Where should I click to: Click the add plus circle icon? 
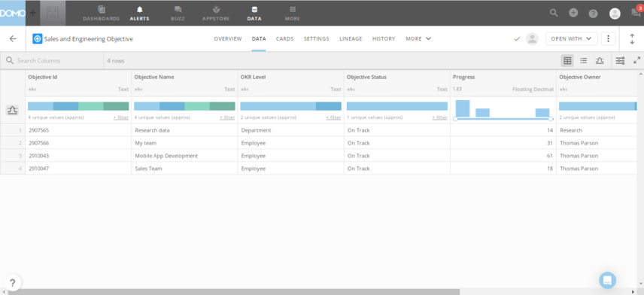pos(573,13)
